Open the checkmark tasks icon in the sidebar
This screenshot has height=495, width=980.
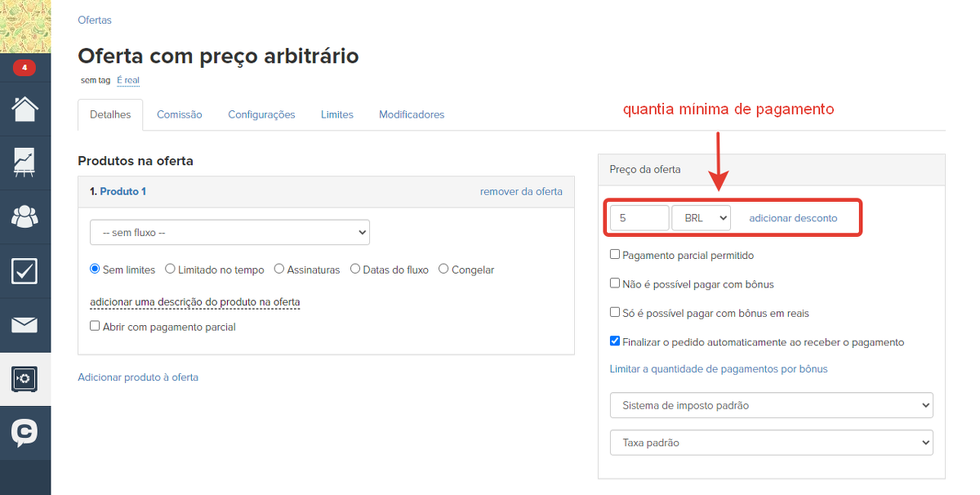[x=24, y=270]
